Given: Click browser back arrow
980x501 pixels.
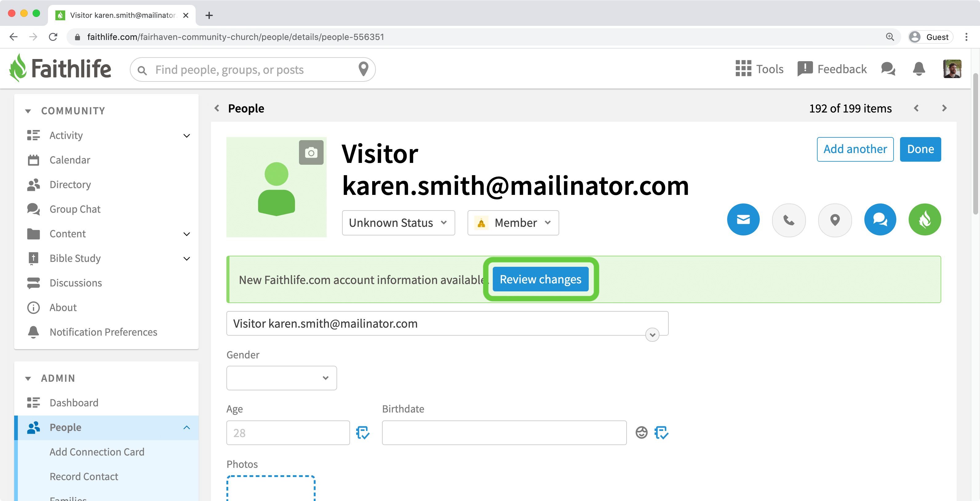Looking at the screenshot, I should [14, 37].
